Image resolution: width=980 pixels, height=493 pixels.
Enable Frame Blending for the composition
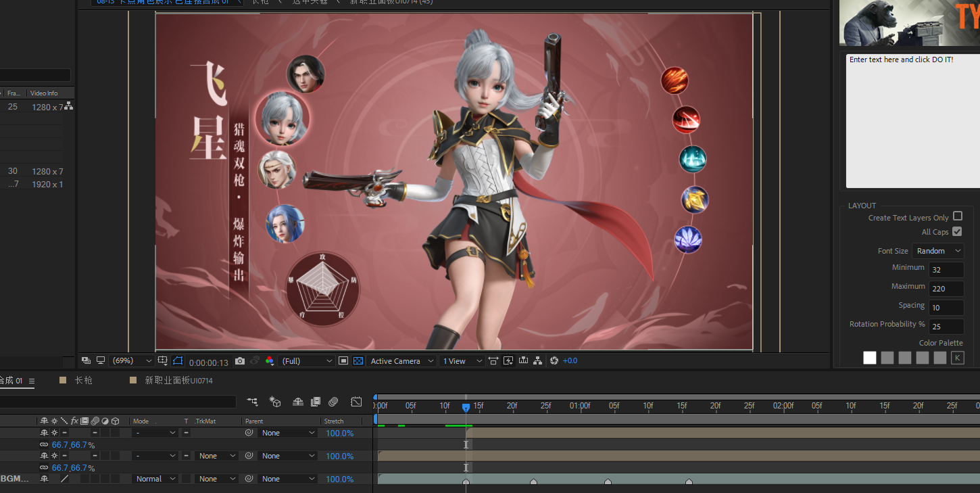click(315, 402)
